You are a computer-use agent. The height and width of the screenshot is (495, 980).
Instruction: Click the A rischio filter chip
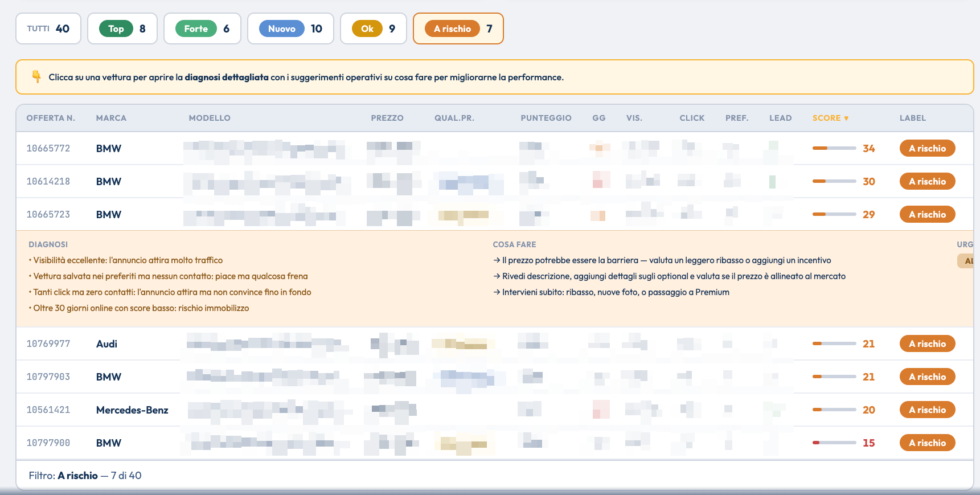[458, 28]
